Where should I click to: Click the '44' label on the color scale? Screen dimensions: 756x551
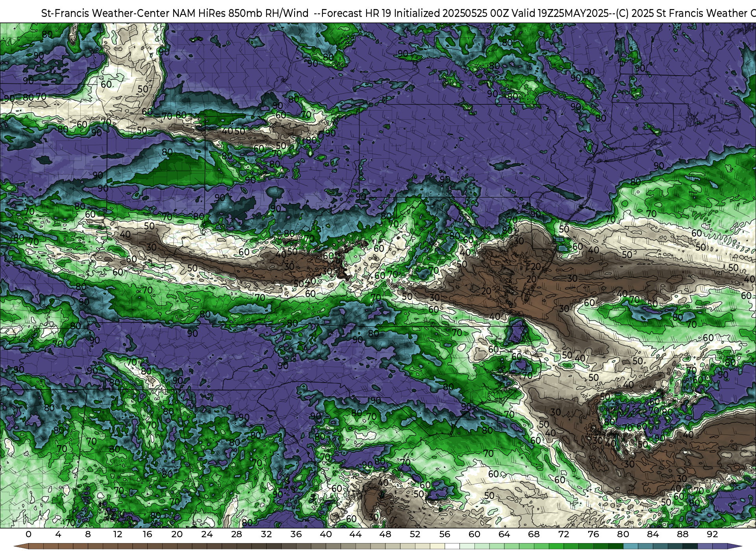(x=356, y=534)
